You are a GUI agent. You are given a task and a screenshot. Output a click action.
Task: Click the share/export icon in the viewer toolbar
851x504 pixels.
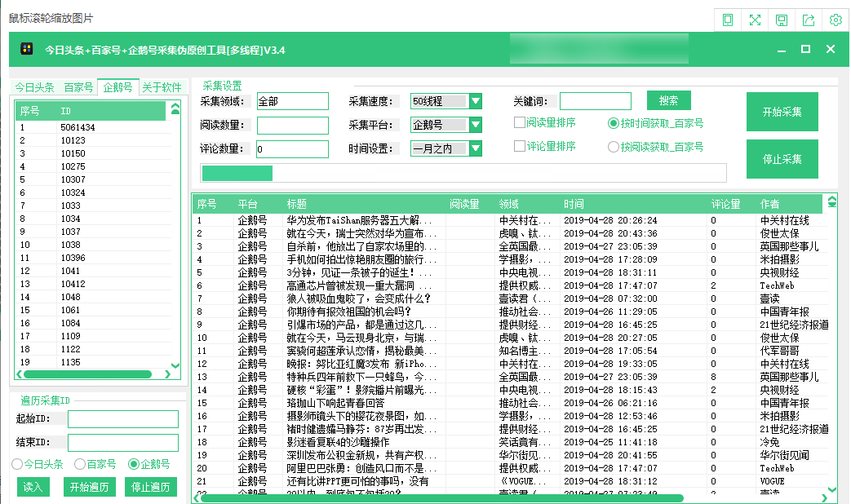(809, 20)
